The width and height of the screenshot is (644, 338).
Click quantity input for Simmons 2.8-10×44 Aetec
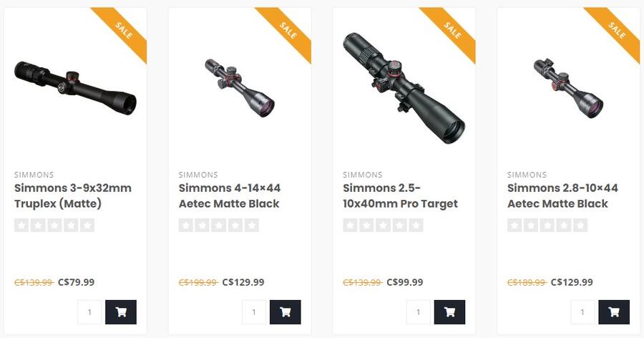coord(582,312)
